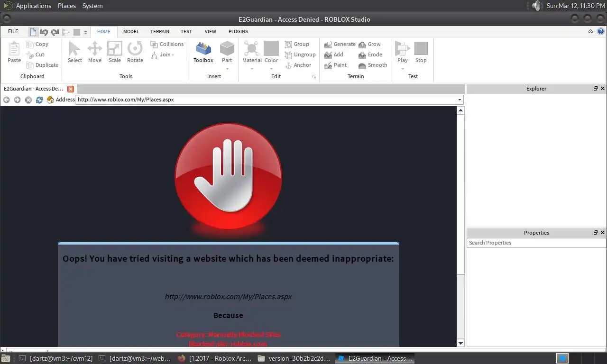
Task: Expand the Material dropdown arrow
Action: (x=252, y=69)
